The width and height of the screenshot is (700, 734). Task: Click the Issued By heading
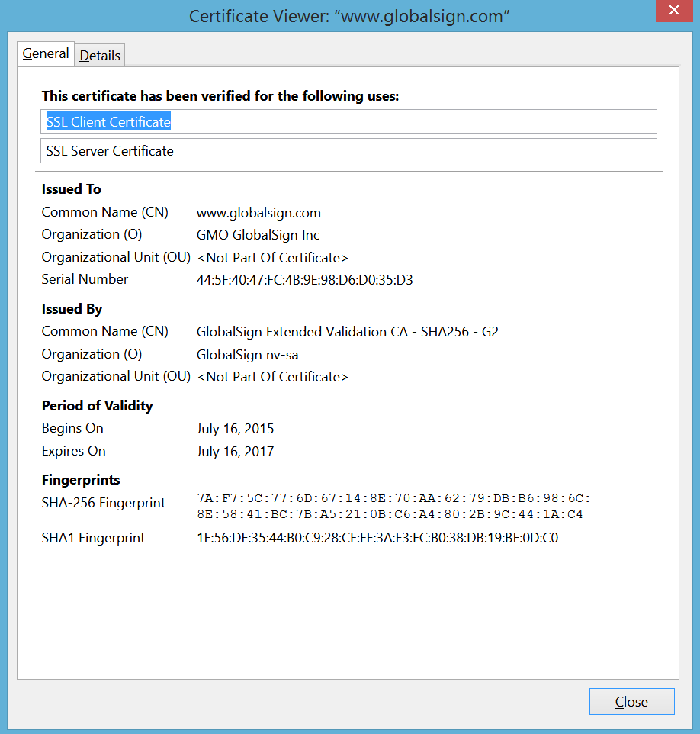[x=72, y=309]
